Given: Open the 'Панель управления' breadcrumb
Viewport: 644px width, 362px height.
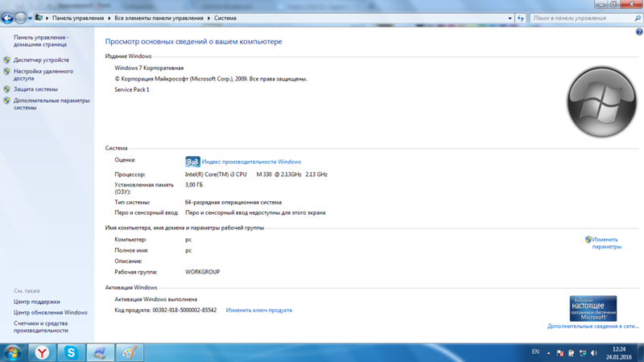Looking at the screenshot, I should pyautogui.click(x=77, y=18).
